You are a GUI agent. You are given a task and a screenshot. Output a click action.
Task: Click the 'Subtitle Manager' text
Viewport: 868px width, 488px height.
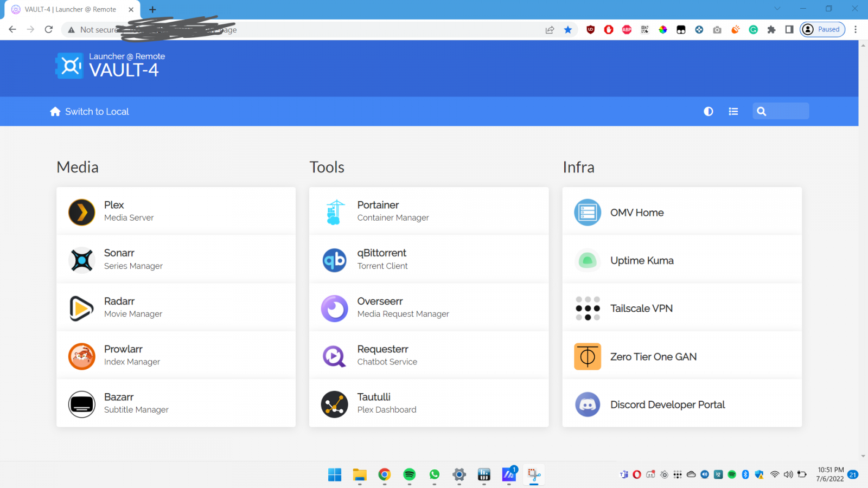[136, 410]
